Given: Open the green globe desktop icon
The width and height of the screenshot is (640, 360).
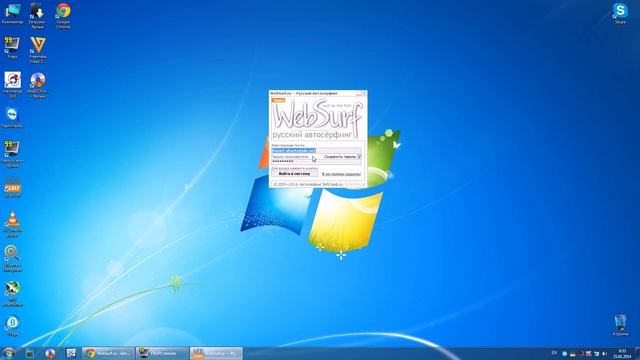Looking at the screenshot, I should 12,293.
